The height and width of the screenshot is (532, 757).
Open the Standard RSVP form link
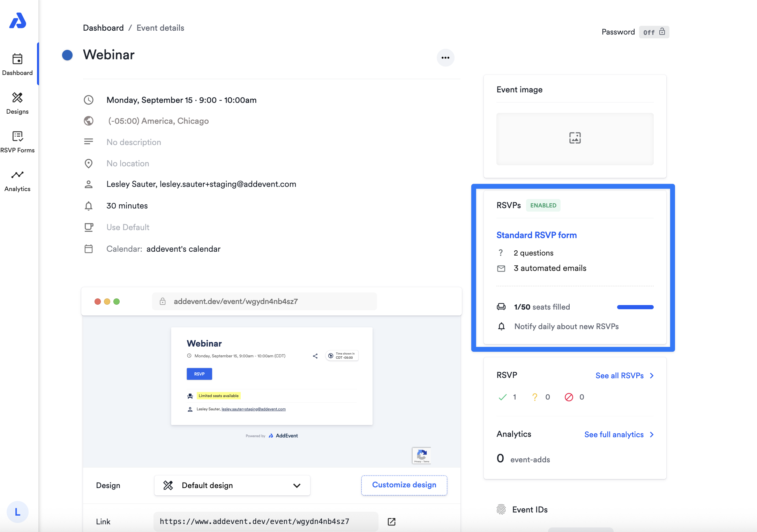(536, 235)
